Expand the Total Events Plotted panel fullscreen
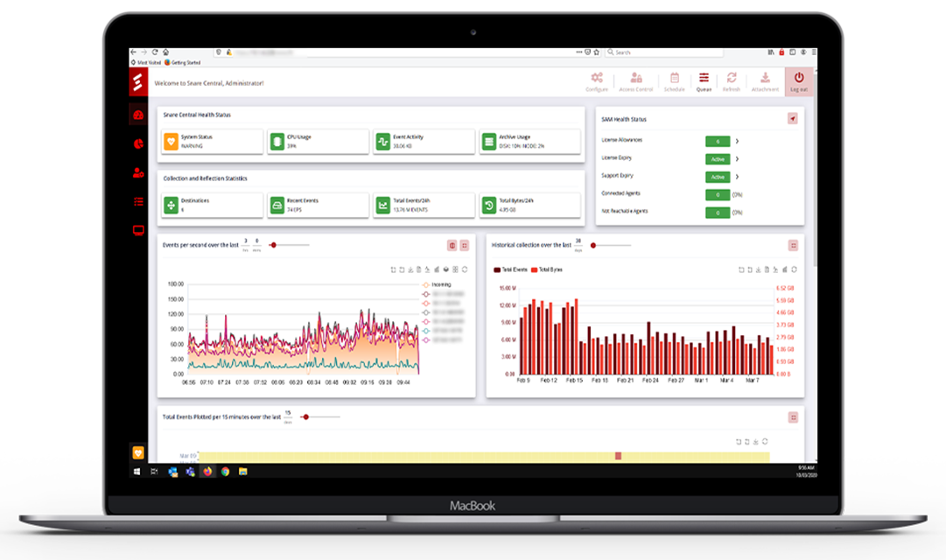946x560 pixels. [793, 417]
